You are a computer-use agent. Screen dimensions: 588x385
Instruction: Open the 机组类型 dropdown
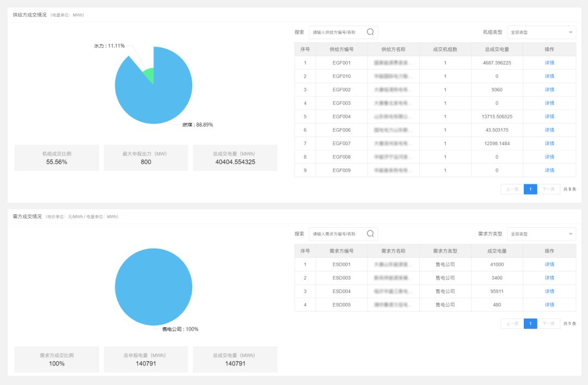(x=541, y=33)
